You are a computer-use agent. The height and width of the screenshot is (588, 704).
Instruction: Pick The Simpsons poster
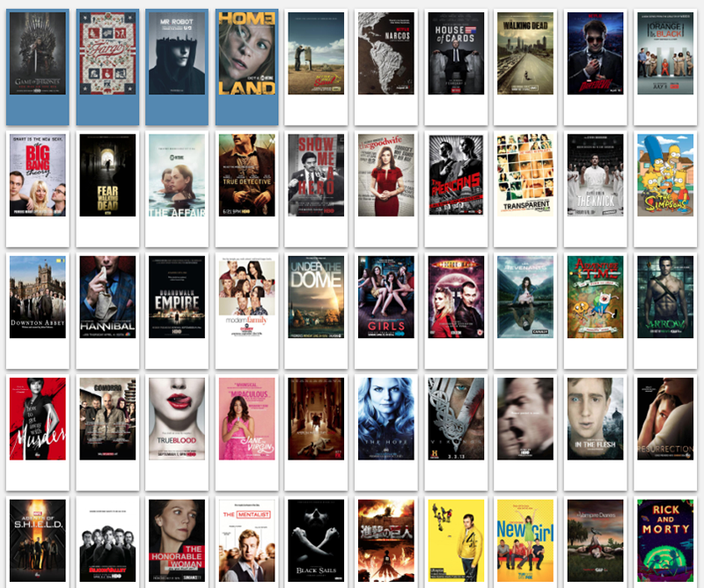tap(665, 175)
